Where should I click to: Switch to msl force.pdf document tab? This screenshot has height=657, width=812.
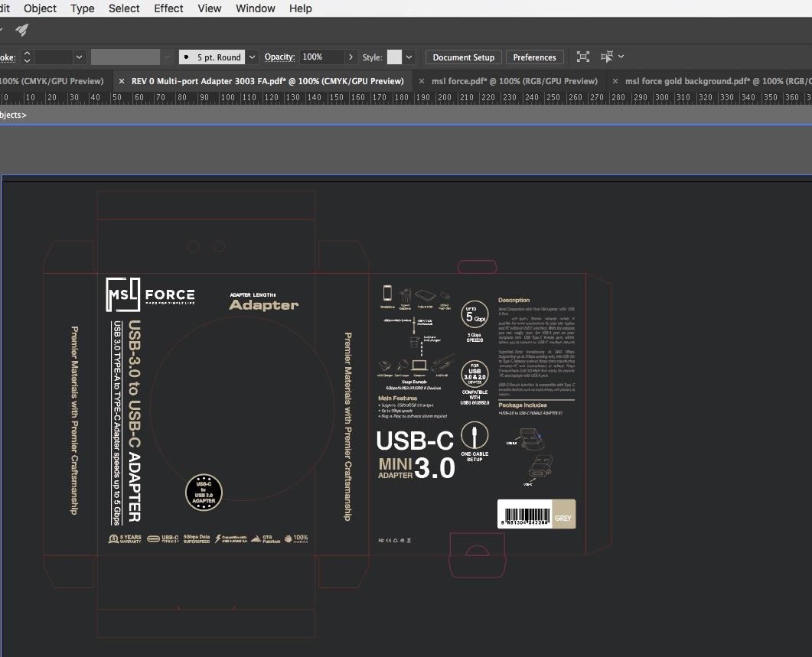514,81
